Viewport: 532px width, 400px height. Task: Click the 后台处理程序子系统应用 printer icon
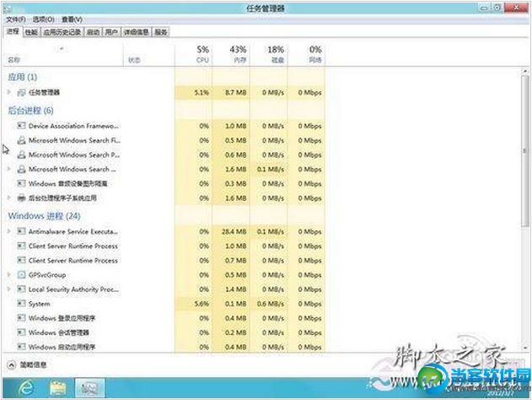[21, 198]
